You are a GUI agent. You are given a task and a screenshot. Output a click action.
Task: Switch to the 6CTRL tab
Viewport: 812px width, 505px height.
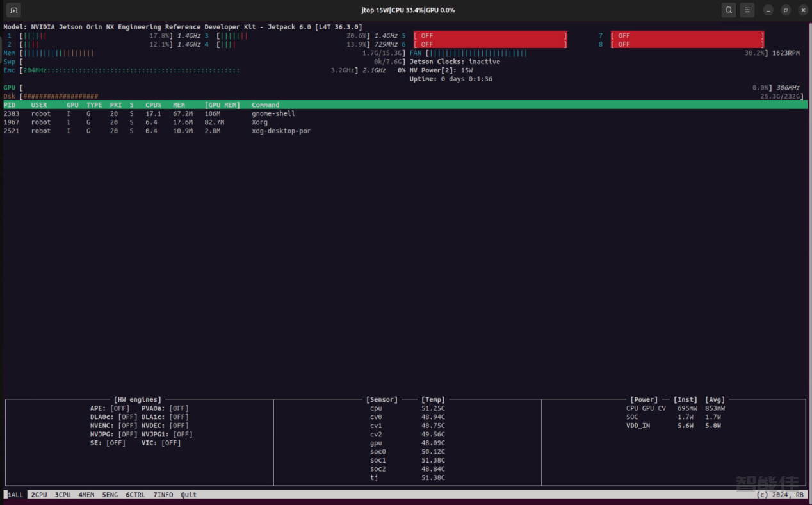[x=135, y=495]
